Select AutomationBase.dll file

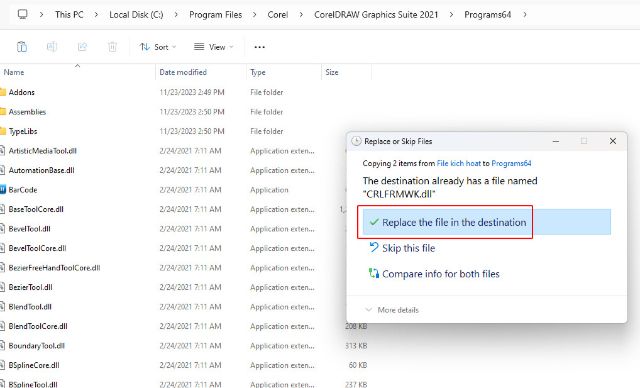click(41, 170)
